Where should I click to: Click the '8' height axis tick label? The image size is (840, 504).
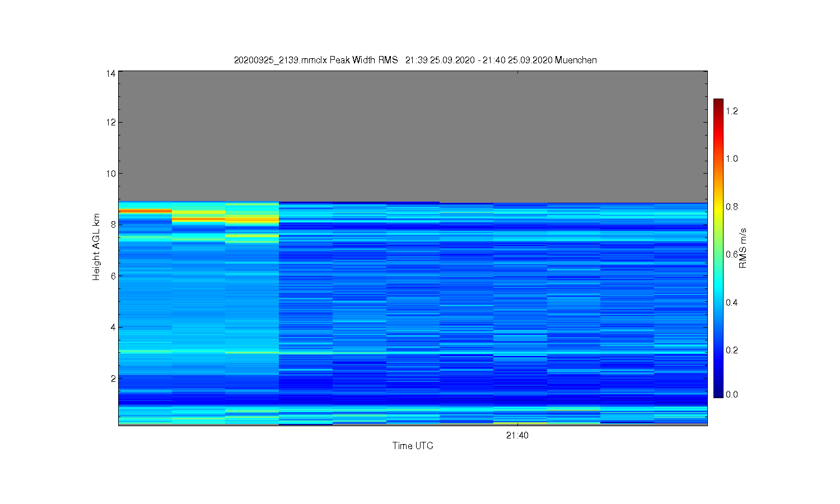pos(114,225)
